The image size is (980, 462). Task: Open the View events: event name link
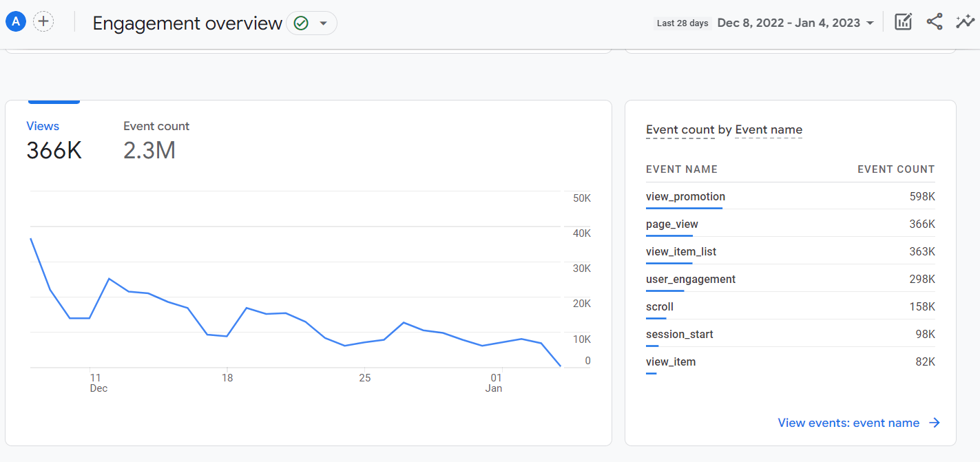[x=848, y=423]
